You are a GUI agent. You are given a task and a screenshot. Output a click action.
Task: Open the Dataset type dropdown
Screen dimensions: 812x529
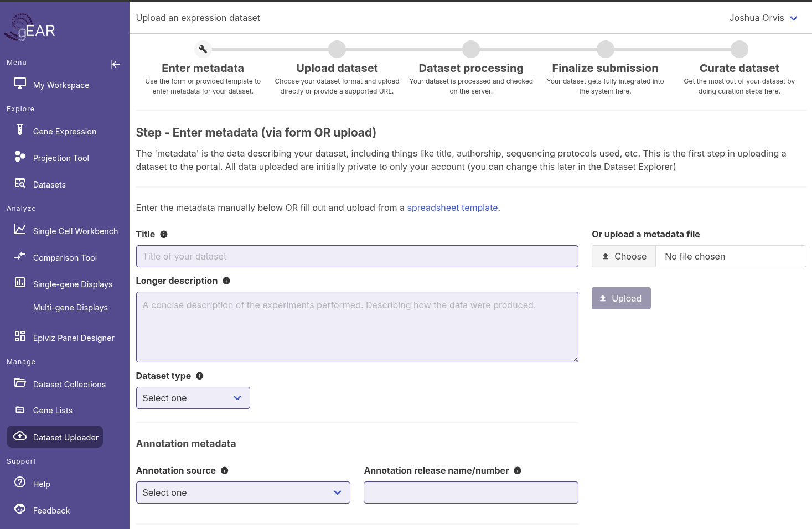(193, 398)
